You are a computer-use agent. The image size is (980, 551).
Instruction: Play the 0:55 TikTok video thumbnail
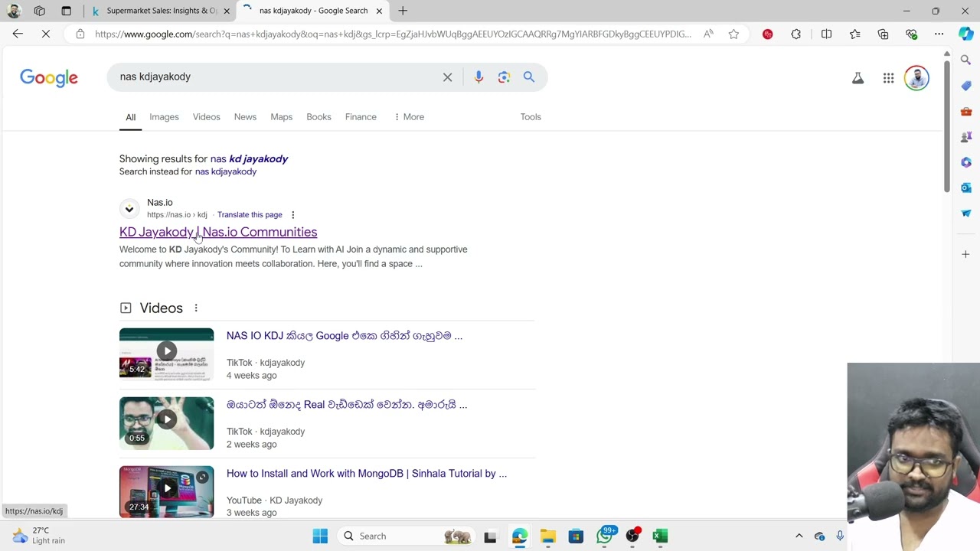pyautogui.click(x=166, y=422)
